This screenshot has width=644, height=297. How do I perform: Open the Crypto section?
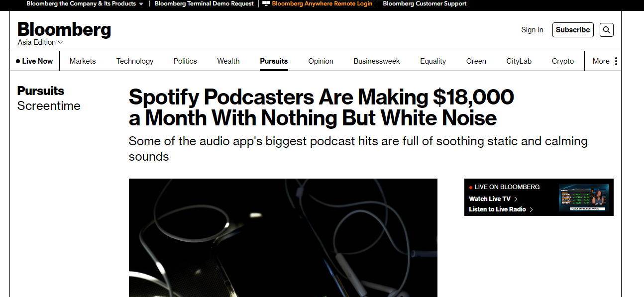pyautogui.click(x=563, y=61)
